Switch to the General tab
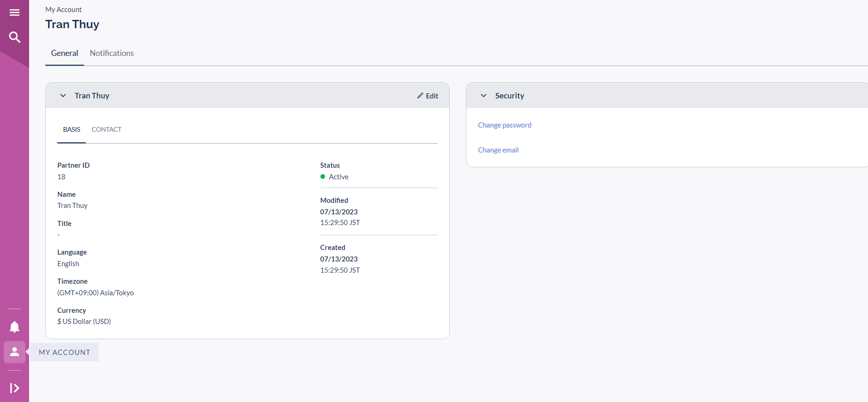Screen dimensions: 868x402 pyautogui.click(x=64, y=53)
